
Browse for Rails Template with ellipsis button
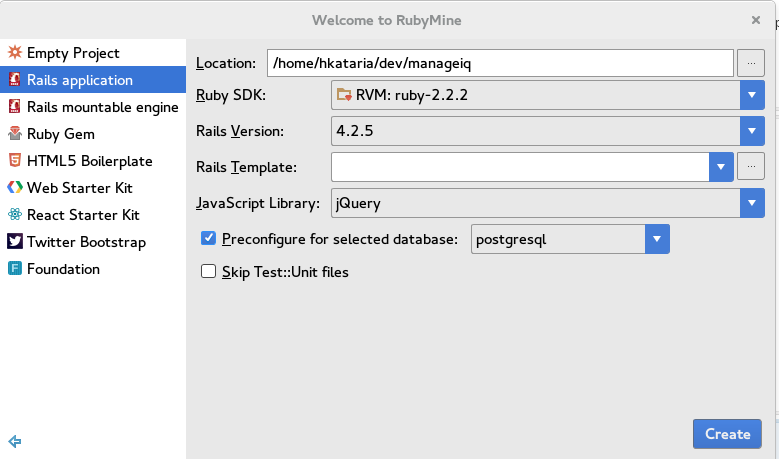click(751, 167)
